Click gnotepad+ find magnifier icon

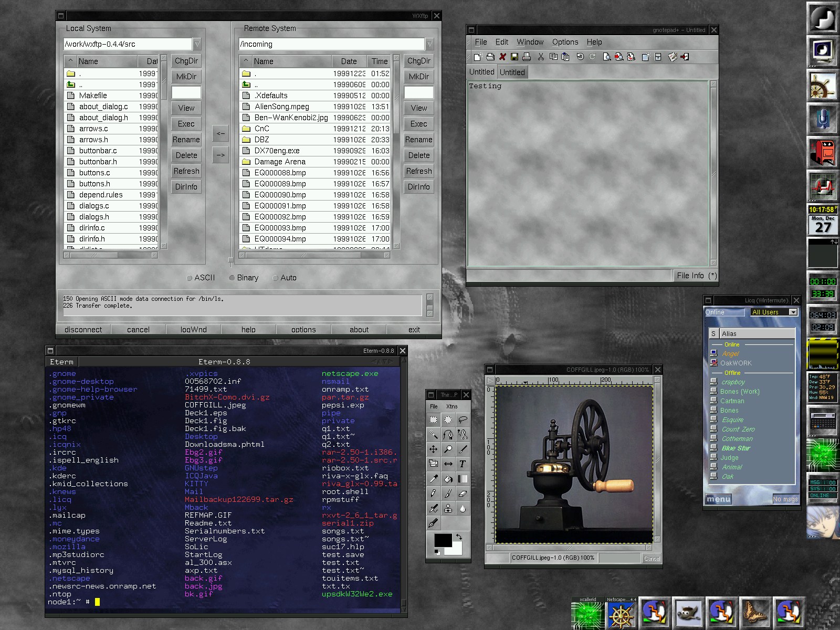click(606, 57)
